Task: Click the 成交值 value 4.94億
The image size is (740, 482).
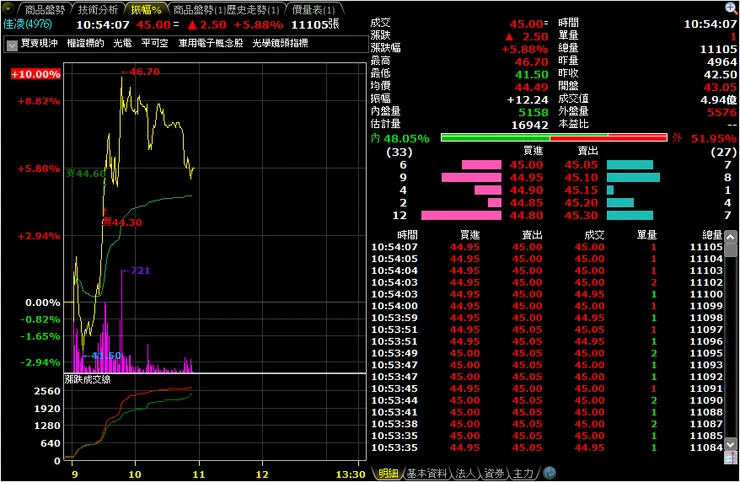Action: pyautogui.click(x=718, y=100)
